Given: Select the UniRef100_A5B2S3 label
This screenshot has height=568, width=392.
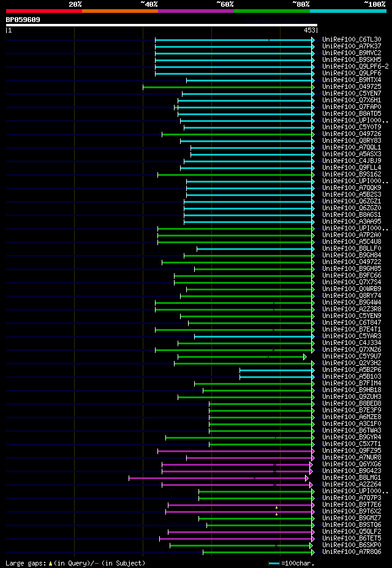Looking at the screenshot, I should pos(352,194).
